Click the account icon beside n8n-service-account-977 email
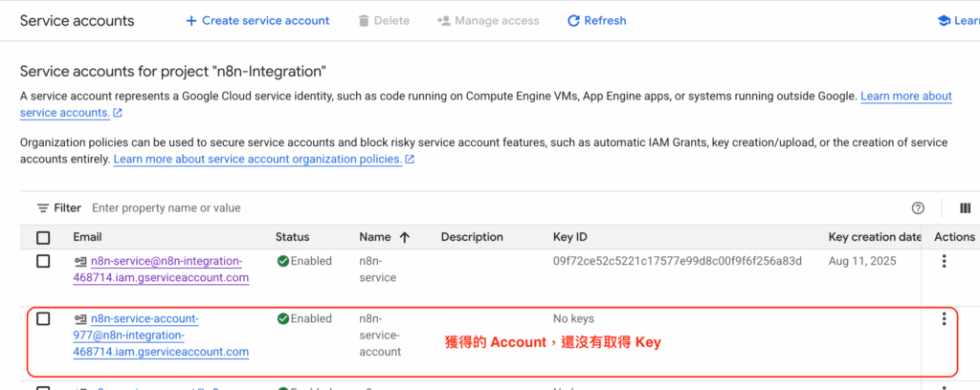Viewport: 980px width, 390px height. pos(80,319)
